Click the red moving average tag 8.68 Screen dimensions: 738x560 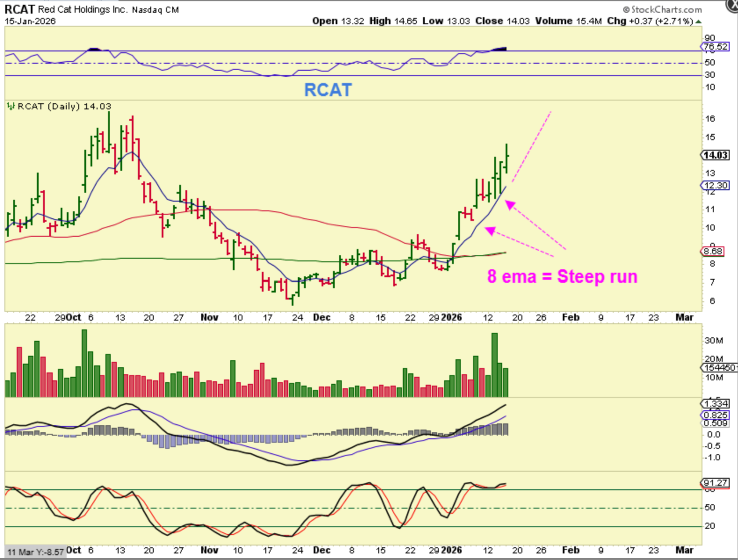713,252
